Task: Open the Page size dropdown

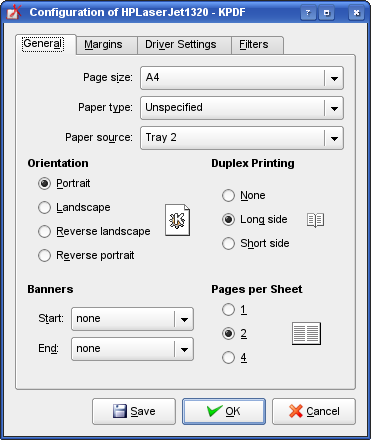Action: click(242, 78)
